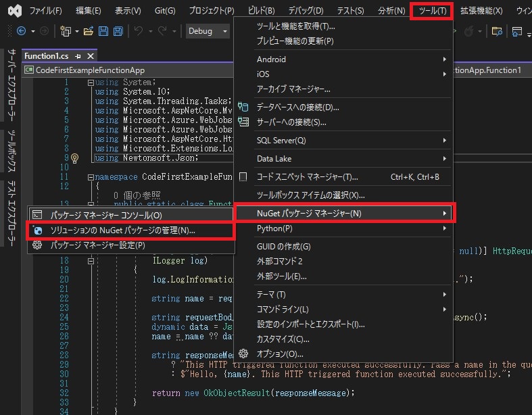Collapse the namespace outlining block
Image resolution: width=532 pixels, height=415 pixels.
[91, 177]
